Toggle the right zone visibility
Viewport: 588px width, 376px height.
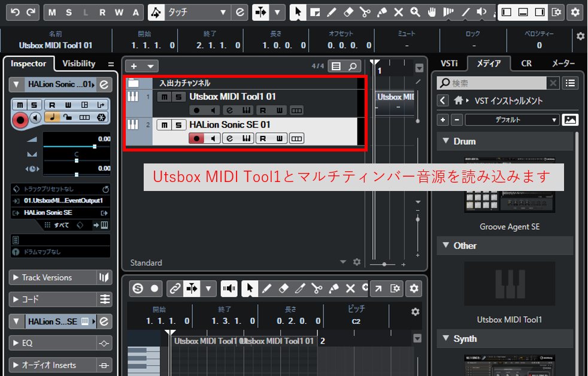coord(539,13)
